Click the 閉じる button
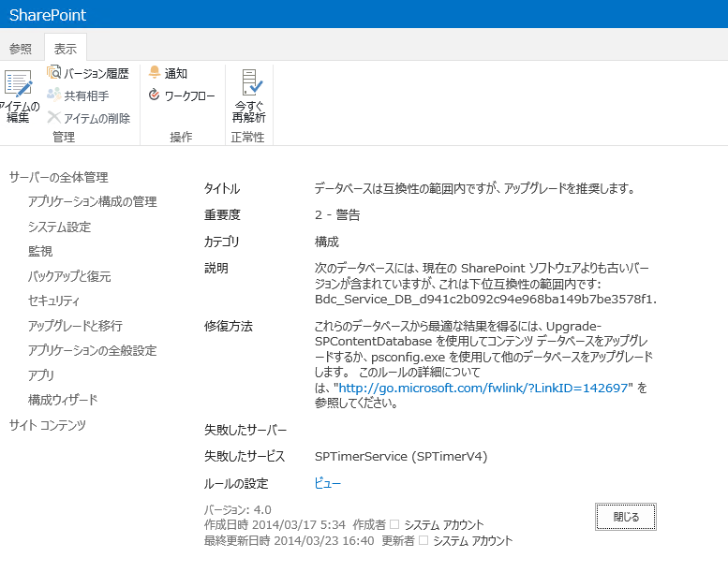The height and width of the screenshot is (587, 728). [x=626, y=517]
